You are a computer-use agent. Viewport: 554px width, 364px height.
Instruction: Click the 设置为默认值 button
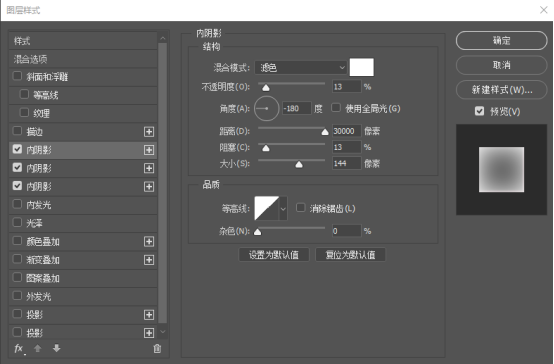pyautogui.click(x=274, y=255)
